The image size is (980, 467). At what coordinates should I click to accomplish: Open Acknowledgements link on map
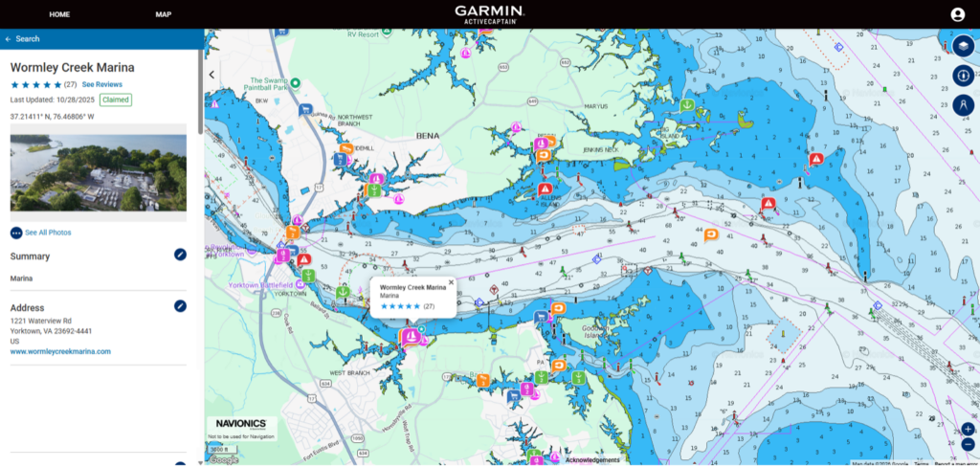point(593,460)
